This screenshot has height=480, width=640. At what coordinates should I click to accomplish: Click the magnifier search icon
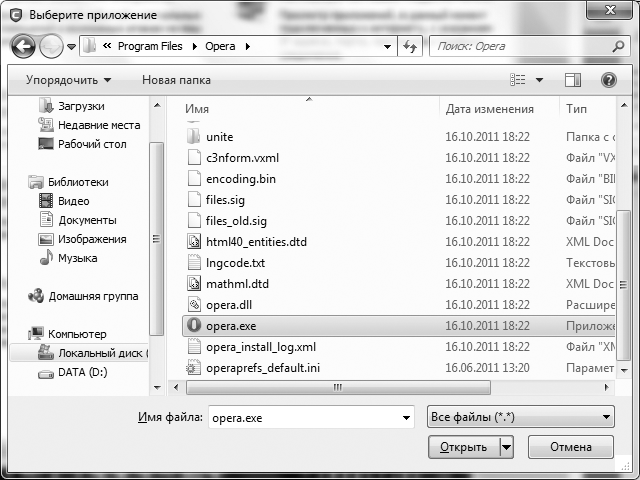click(619, 47)
